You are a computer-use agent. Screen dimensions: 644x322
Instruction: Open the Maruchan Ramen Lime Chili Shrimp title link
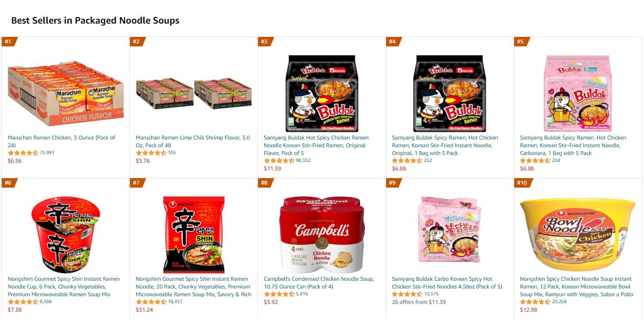[193, 141]
